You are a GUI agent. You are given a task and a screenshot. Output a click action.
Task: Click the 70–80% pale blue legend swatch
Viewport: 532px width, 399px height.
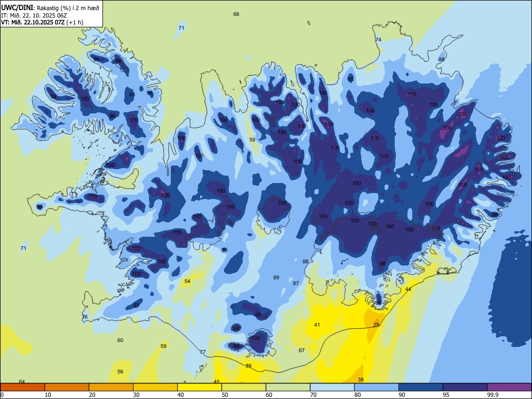click(x=332, y=387)
